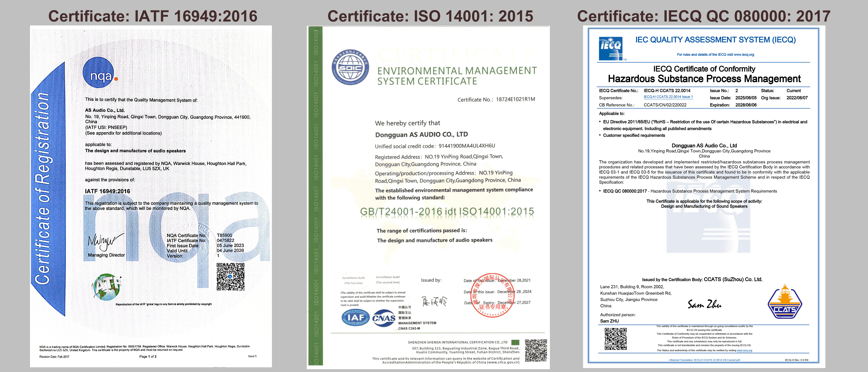Click 'SHENZHEN SHENDA INTERNATIONAL CERTIFICATION CO.,LTD' text
Screen dimensions: 868x372
(x=458, y=342)
